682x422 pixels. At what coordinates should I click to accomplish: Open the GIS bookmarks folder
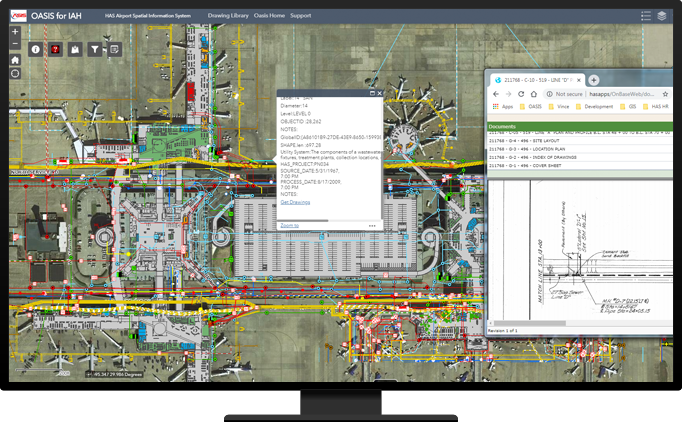628,107
